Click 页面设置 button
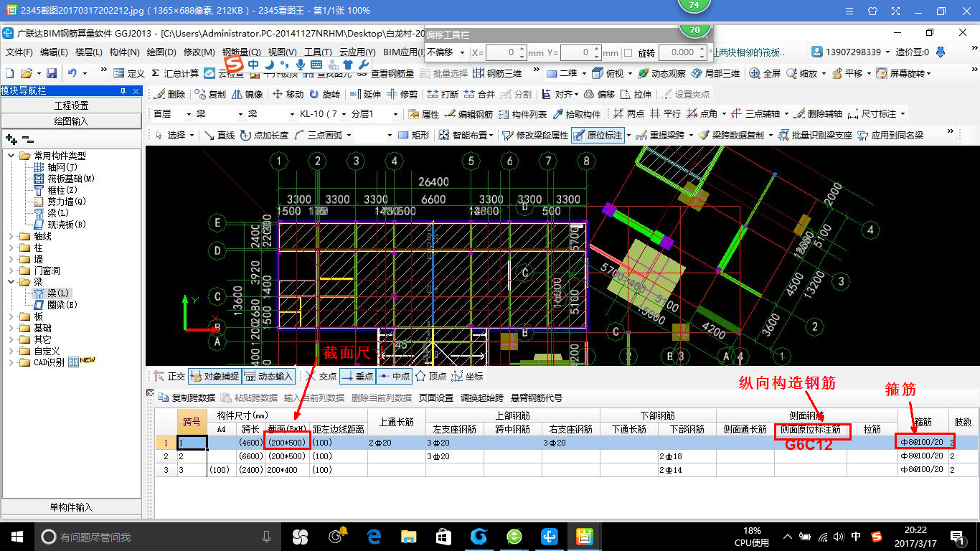 pos(435,397)
